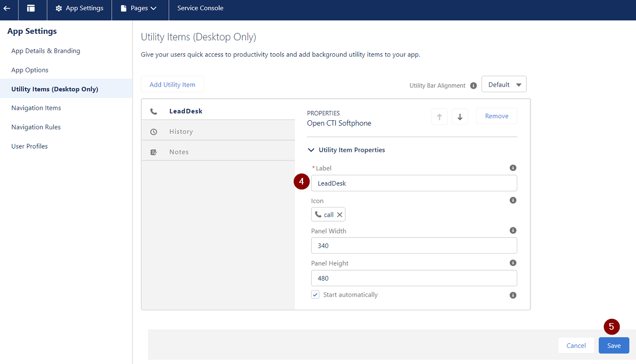Screen dimensions: 636x364
Task: Show info tooltip for Start automatically
Action: (513, 295)
